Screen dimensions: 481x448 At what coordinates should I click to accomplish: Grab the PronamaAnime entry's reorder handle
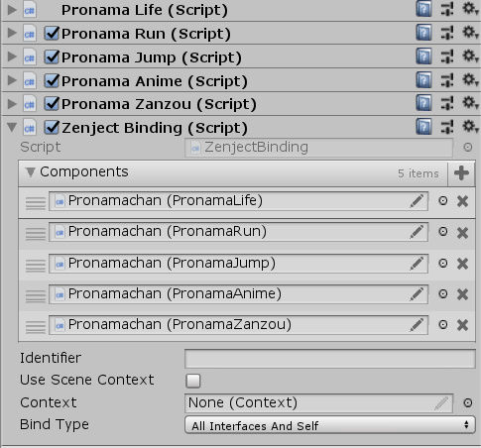click(x=36, y=295)
